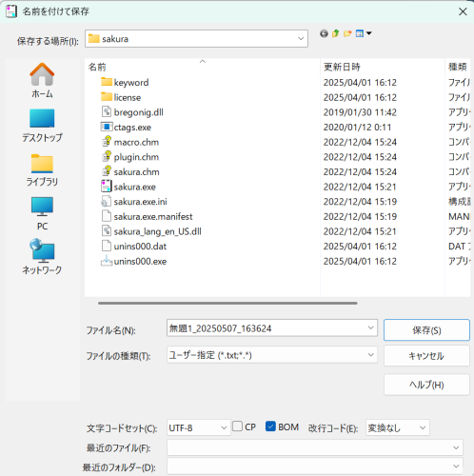
Task: Open the view menu dropdown arrow
Action: click(x=369, y=33)
